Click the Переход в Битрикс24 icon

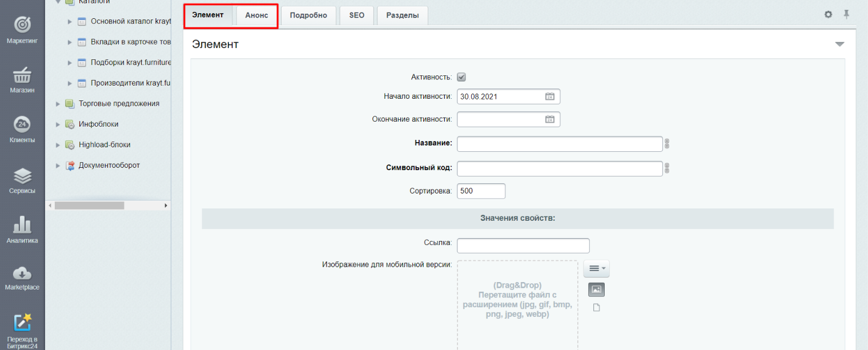22,322
